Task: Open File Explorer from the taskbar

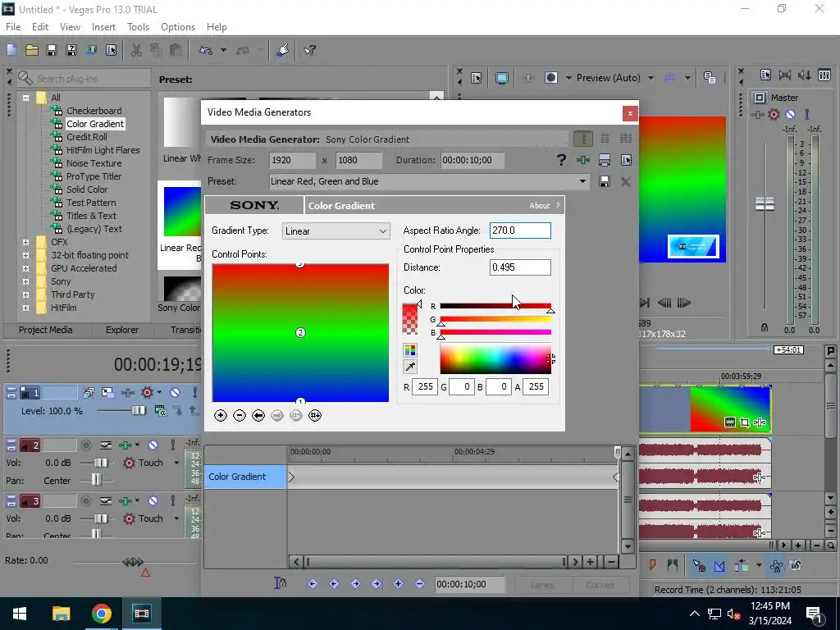Action: 61,614
